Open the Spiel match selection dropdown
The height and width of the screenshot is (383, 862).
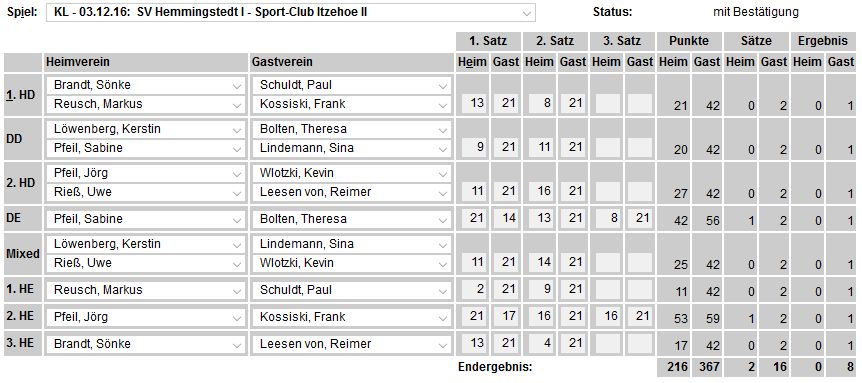point(291,12)
